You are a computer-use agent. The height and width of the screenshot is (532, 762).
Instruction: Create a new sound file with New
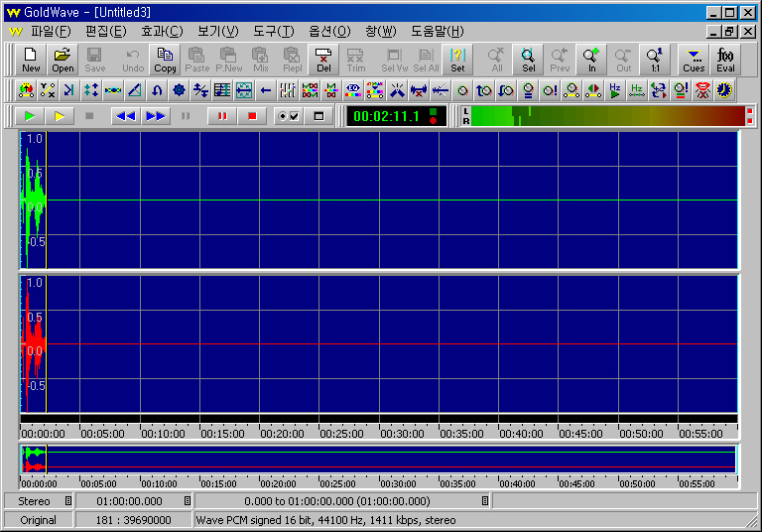point(31,60)
